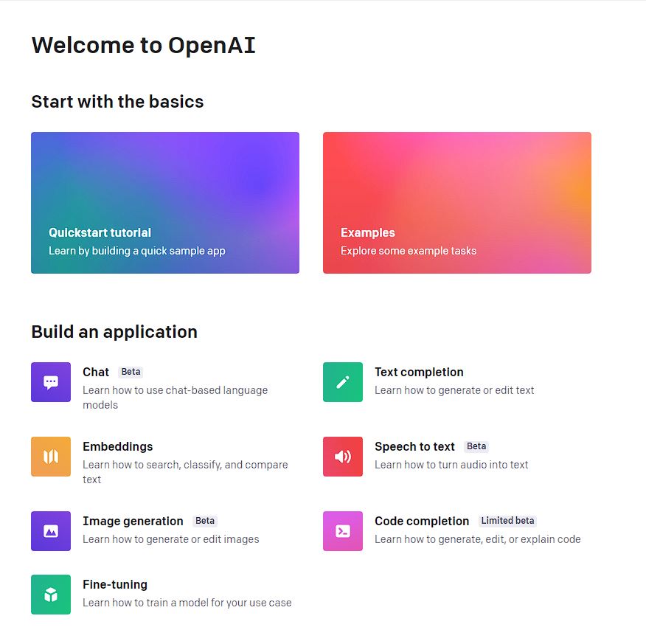The height and width of the screenshot is (644, 646).
Task: Open the purple Chat speech-bubble icon
Action: 51,382
